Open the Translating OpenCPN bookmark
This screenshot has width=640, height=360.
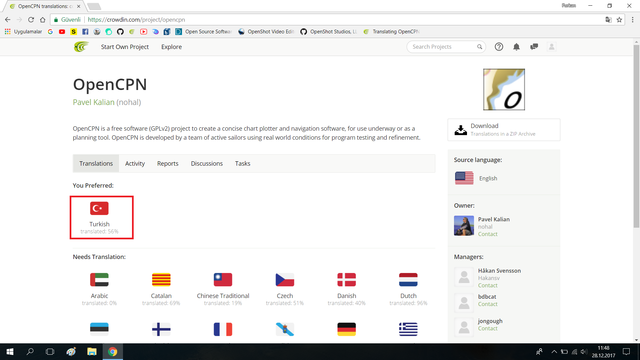[x=391, y=31]
